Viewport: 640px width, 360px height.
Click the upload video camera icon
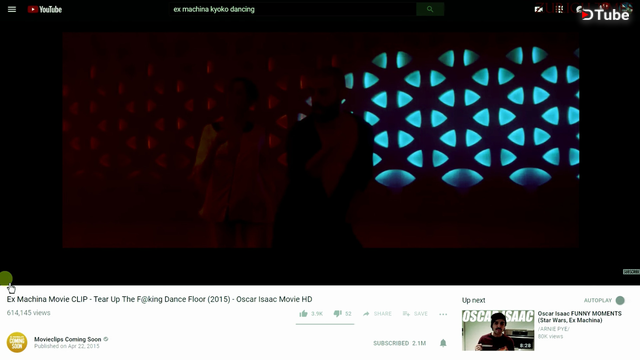539,9
